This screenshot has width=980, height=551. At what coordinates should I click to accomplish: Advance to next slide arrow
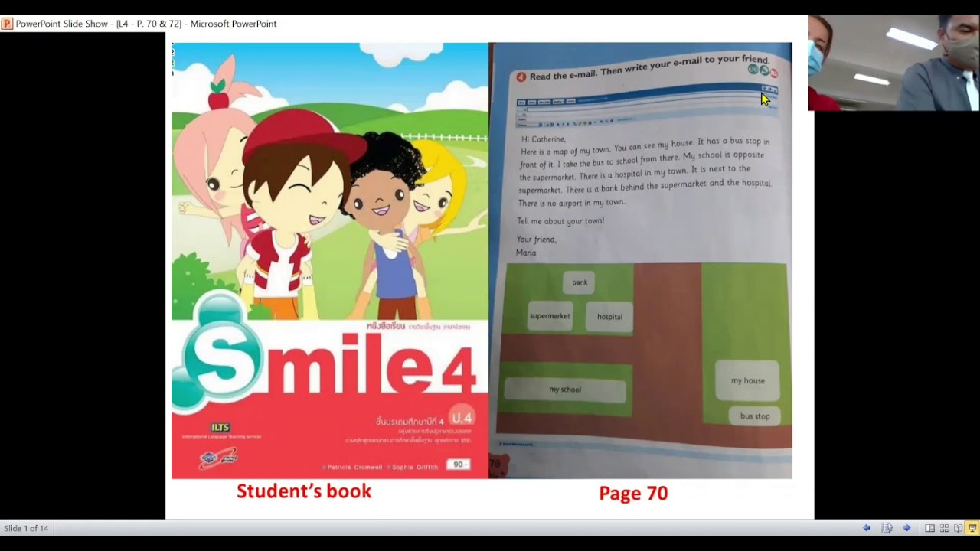[906, 528]
